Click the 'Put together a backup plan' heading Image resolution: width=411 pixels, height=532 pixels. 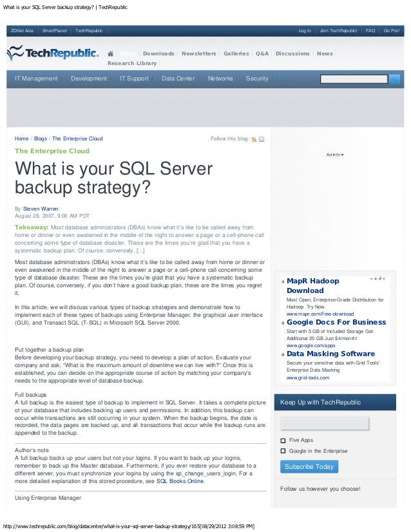coord(49,350)
